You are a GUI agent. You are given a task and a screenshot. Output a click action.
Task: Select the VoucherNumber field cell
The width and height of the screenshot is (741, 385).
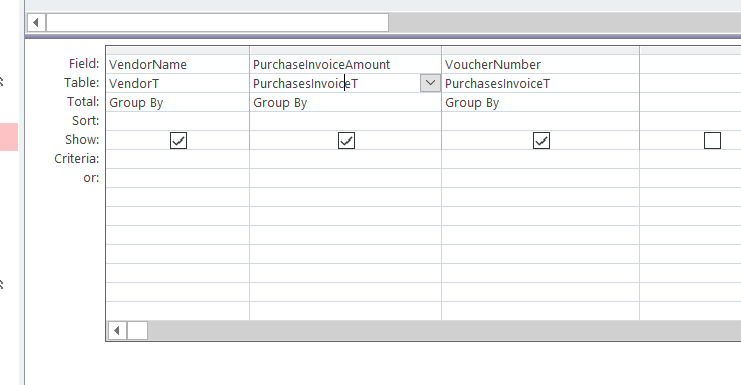click(x=540, y=64)
